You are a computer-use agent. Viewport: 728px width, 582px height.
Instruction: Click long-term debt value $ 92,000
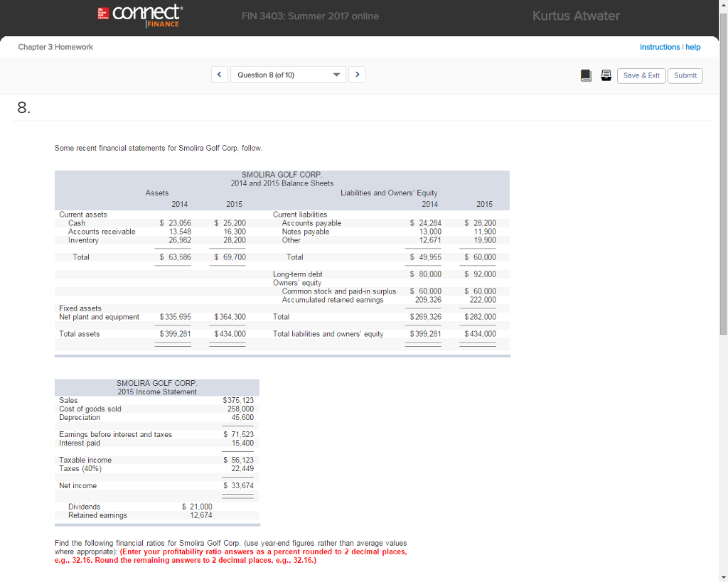pos(481,274)
